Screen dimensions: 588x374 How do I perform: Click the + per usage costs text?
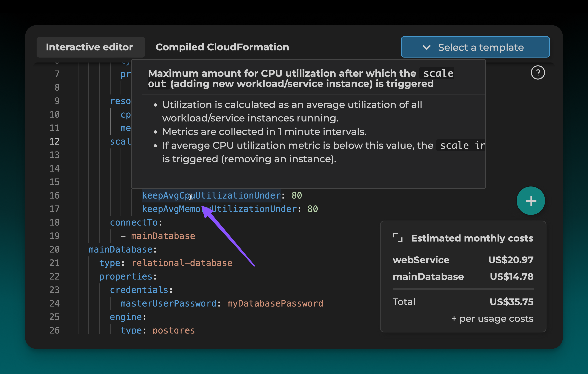492,319
